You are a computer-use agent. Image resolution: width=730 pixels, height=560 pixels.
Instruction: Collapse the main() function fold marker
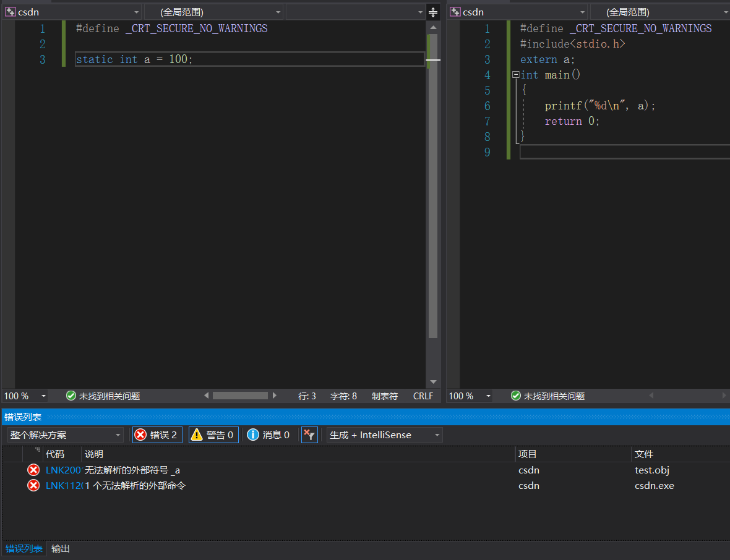516,74
